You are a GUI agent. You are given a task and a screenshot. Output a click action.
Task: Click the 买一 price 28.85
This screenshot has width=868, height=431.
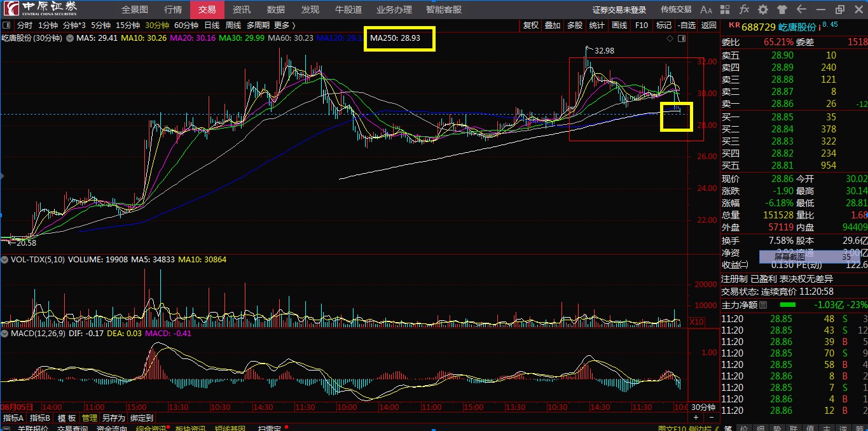pos(782,117)
